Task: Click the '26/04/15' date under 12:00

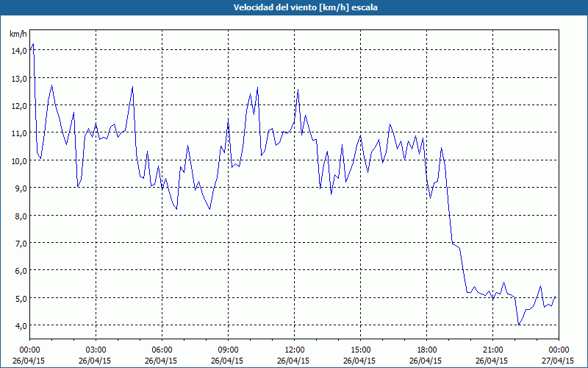Action: (x=293, y=361)
